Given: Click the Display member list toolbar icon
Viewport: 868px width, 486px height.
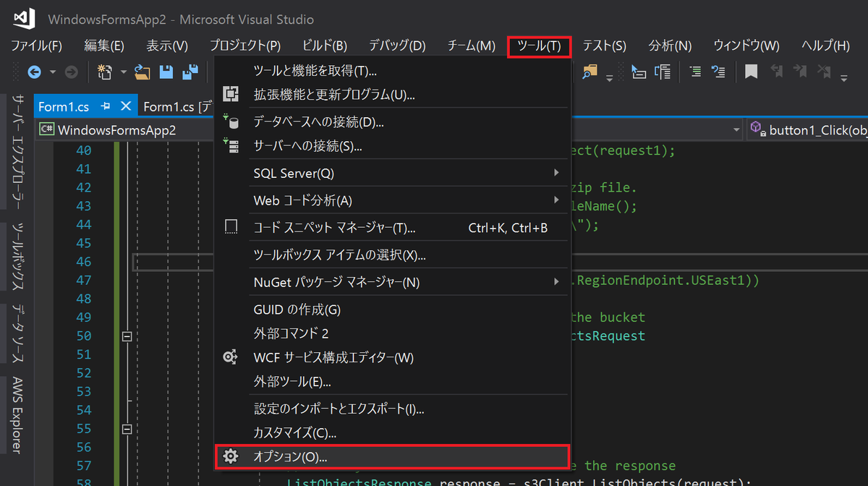Looking at the screenshot, I should [x=638, y=72].
